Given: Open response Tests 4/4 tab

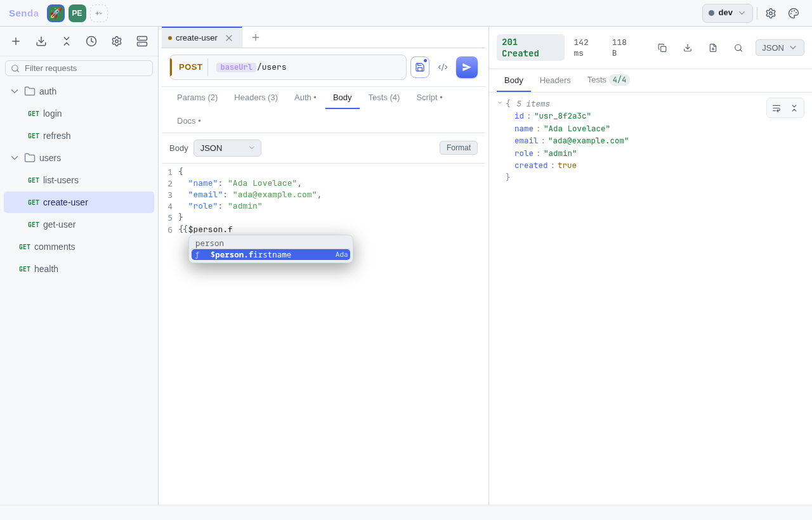Looking at the screenshot, I should pos(608,81).
